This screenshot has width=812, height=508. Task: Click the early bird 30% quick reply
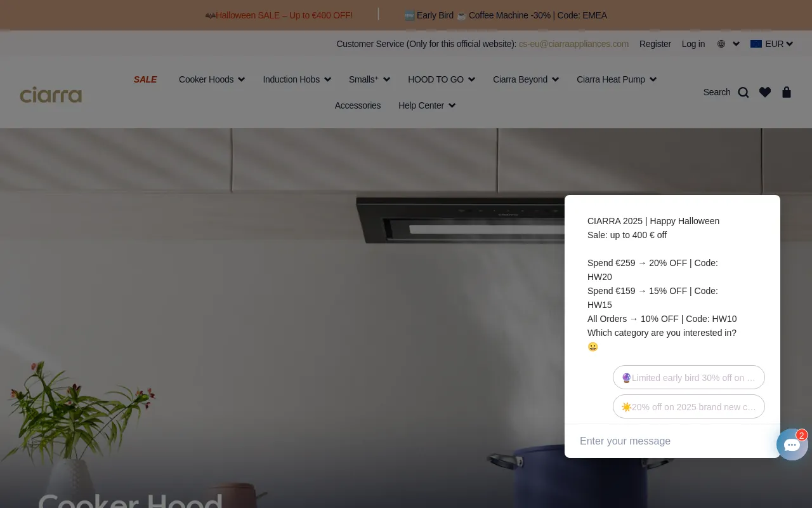coord(688,377)
